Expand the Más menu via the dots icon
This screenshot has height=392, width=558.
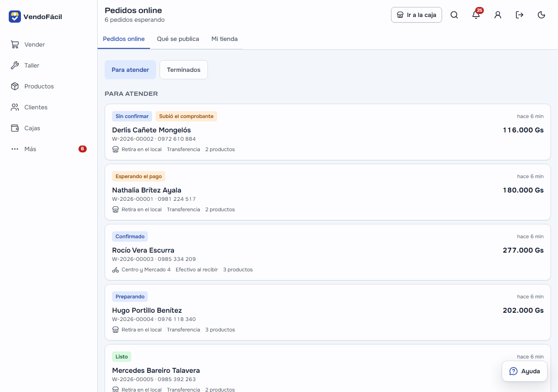[15, 149]
